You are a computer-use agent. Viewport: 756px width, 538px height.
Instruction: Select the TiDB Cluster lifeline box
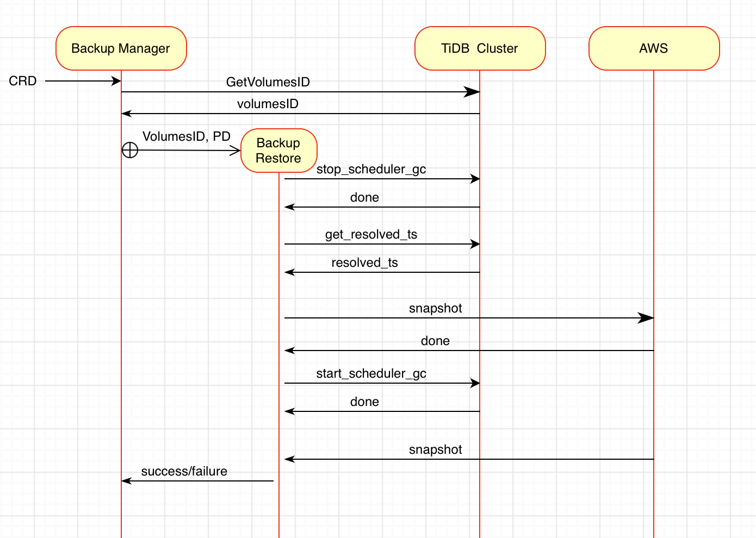[480, 48]
